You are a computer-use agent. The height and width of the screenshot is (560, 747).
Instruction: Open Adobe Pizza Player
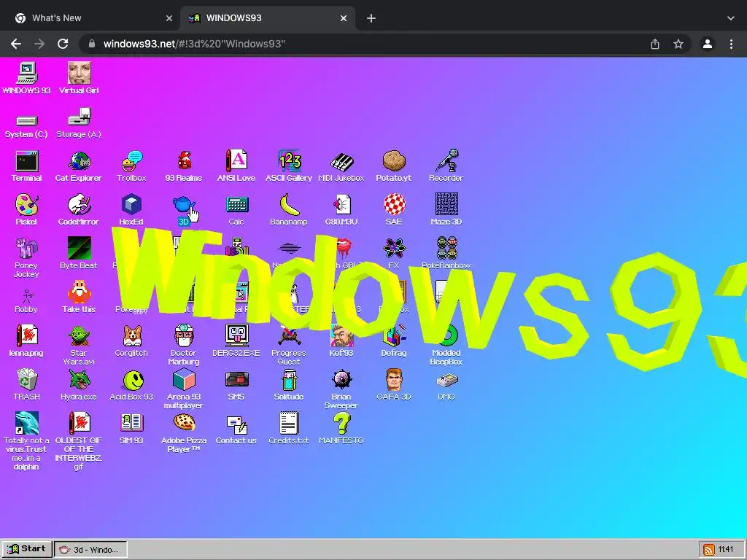[x=184, y=422]
